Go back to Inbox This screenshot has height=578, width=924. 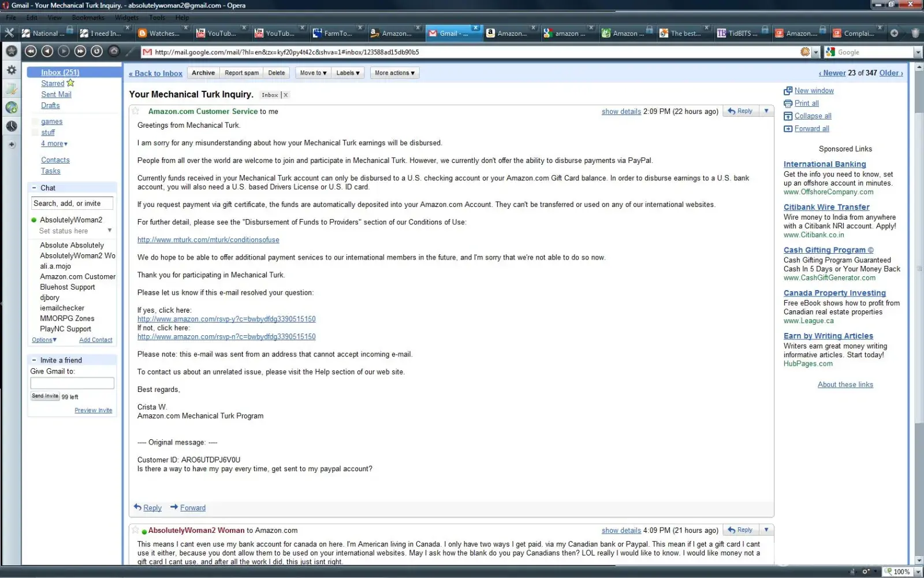(x=156, y=73)
